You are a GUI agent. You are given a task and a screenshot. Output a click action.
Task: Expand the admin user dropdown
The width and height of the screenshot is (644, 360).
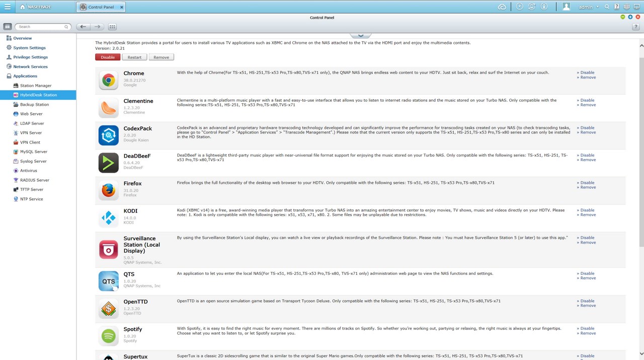(x=589, y=7)
